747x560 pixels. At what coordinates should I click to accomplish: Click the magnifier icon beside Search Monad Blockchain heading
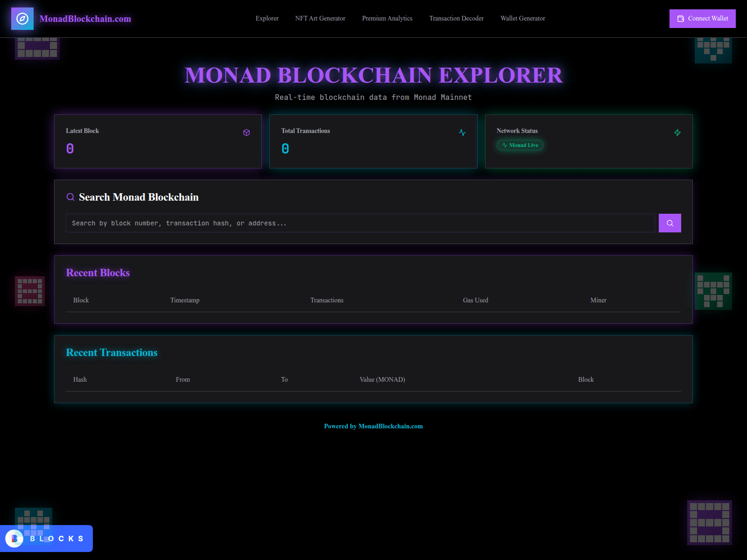click(70, 197)
